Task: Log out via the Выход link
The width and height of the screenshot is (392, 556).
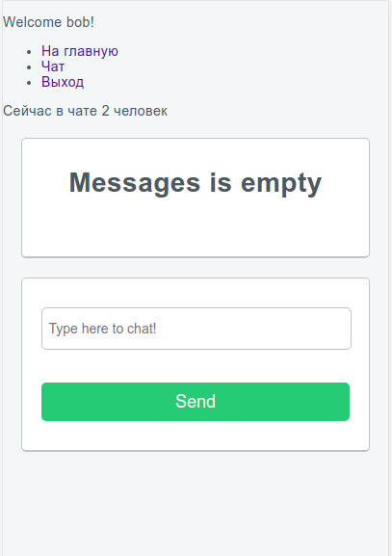Action: (x=63, y=82)
